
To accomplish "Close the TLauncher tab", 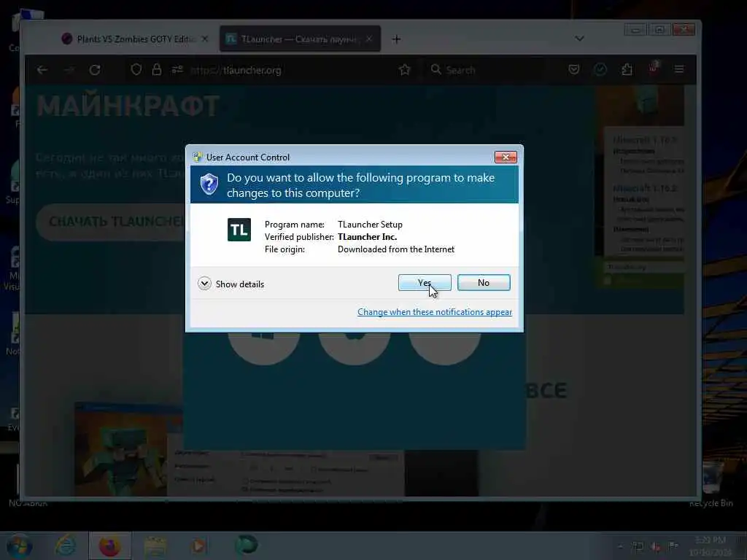I will tap(369, 39).
